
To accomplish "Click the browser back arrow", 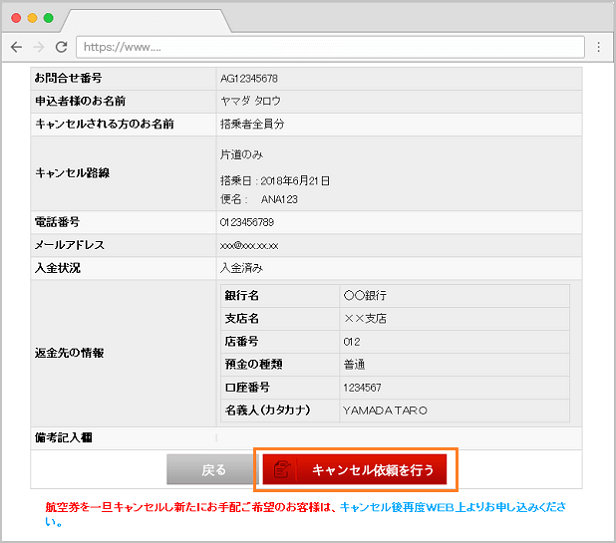I will [x=17, y=47].
